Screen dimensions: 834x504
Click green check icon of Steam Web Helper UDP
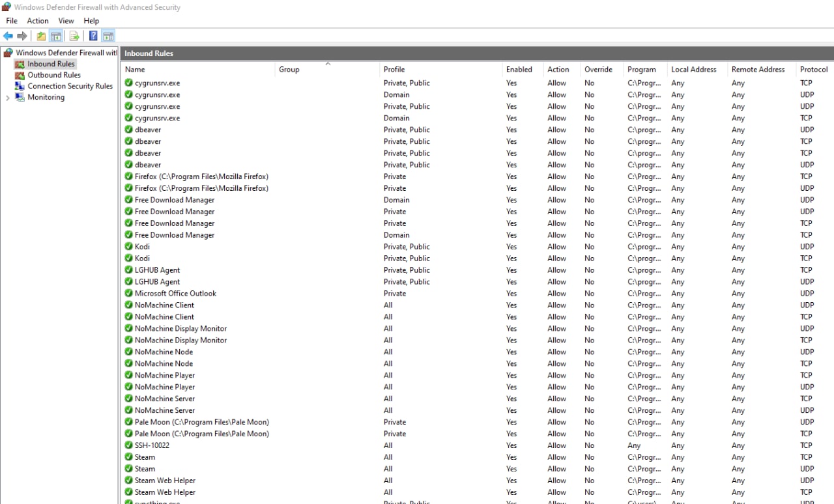tap(129, 481)
